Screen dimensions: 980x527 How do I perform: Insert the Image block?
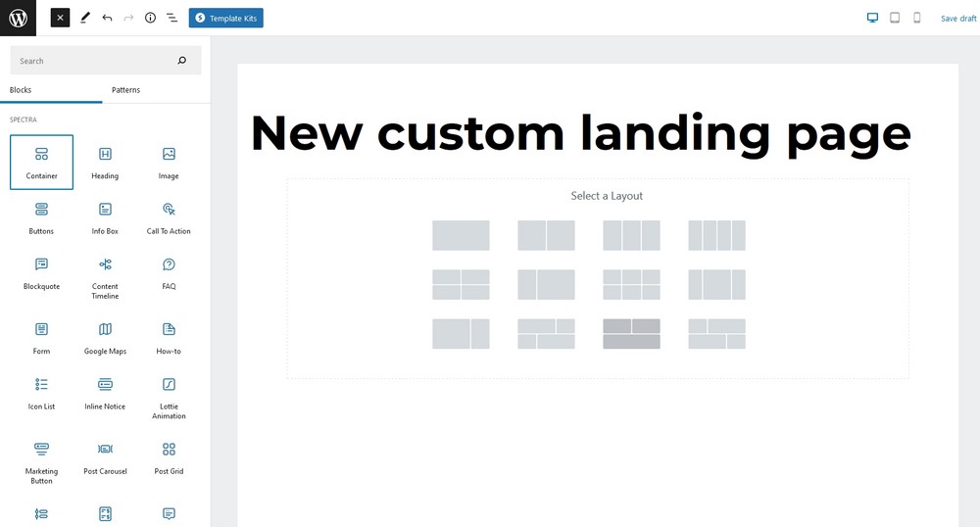click(169, 163)
